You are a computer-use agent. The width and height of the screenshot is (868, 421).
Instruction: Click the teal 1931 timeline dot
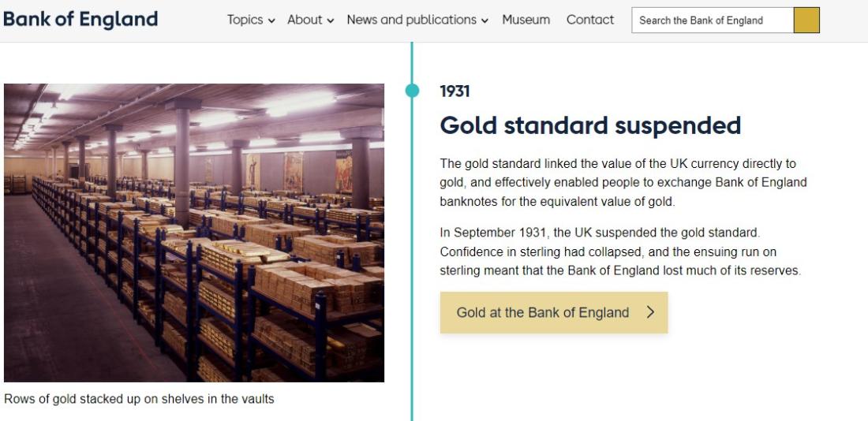(x=412, y=91)
